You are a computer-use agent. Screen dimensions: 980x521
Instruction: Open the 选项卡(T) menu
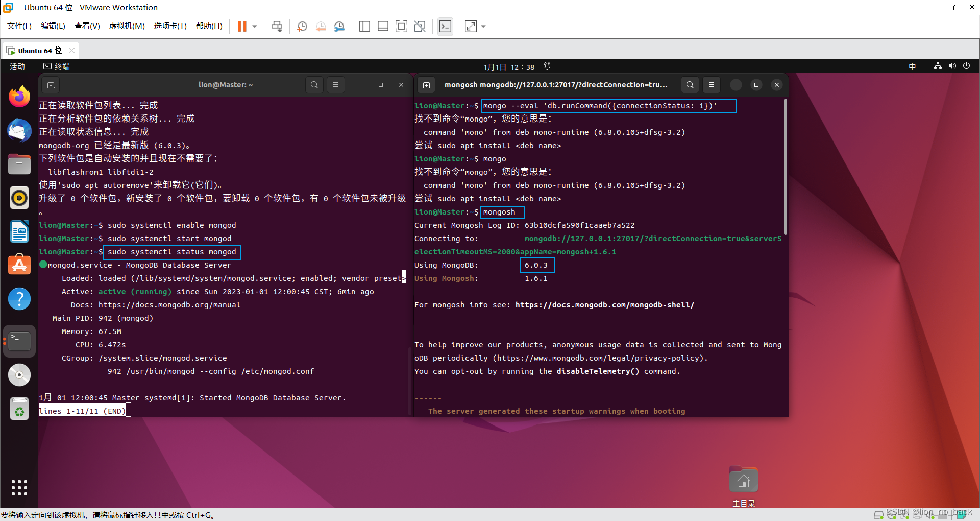click(x=170, y=26)
